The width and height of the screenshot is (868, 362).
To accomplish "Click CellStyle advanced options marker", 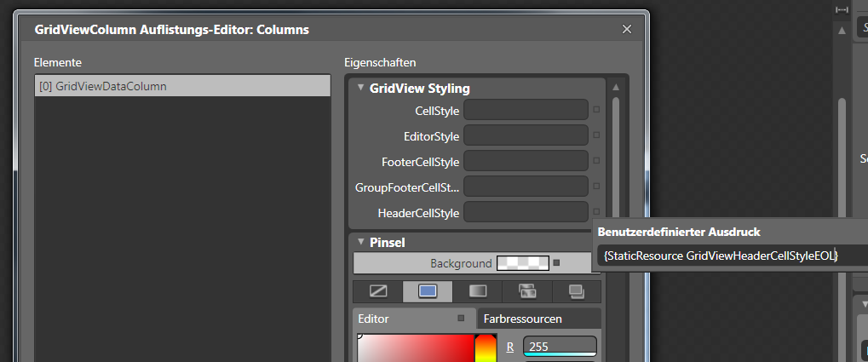I will [x=596, y=110].
